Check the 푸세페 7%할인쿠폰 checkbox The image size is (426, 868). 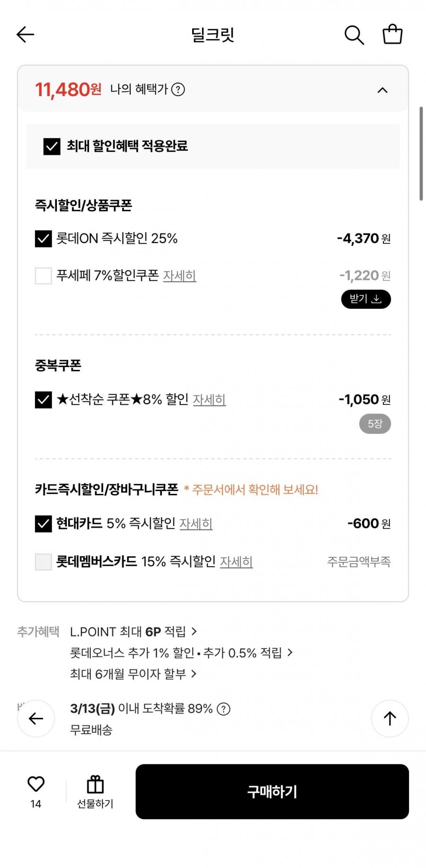tap(44, 276)
